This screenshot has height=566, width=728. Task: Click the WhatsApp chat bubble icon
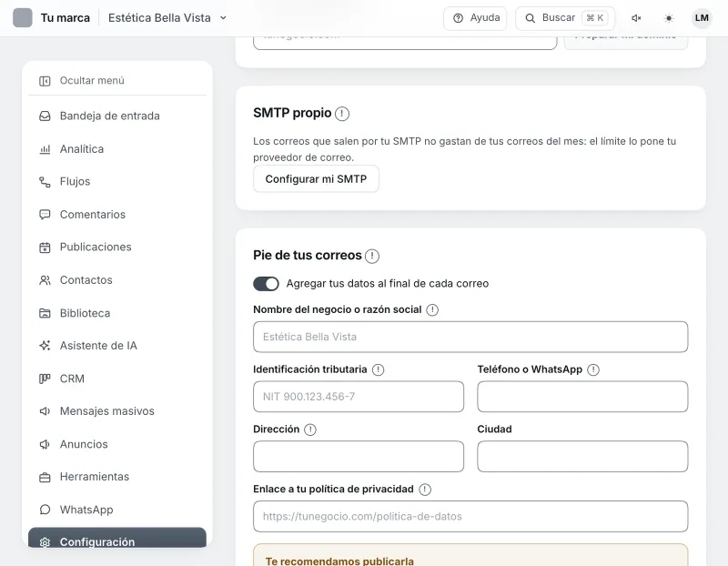45,510
